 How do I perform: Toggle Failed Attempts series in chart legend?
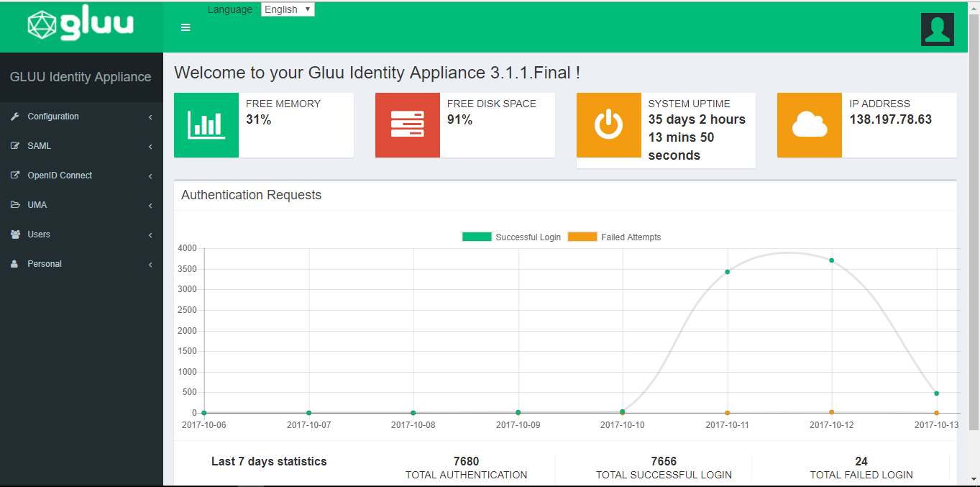tap(614, 237)
